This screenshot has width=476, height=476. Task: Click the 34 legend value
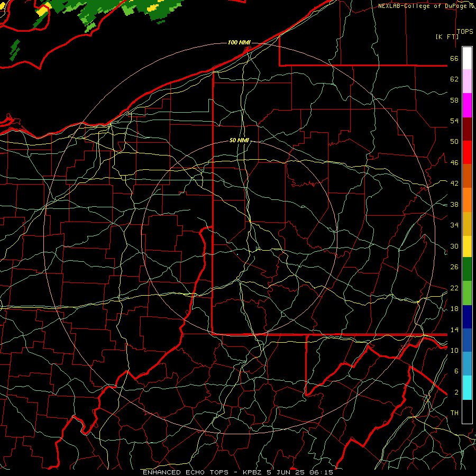454,225
